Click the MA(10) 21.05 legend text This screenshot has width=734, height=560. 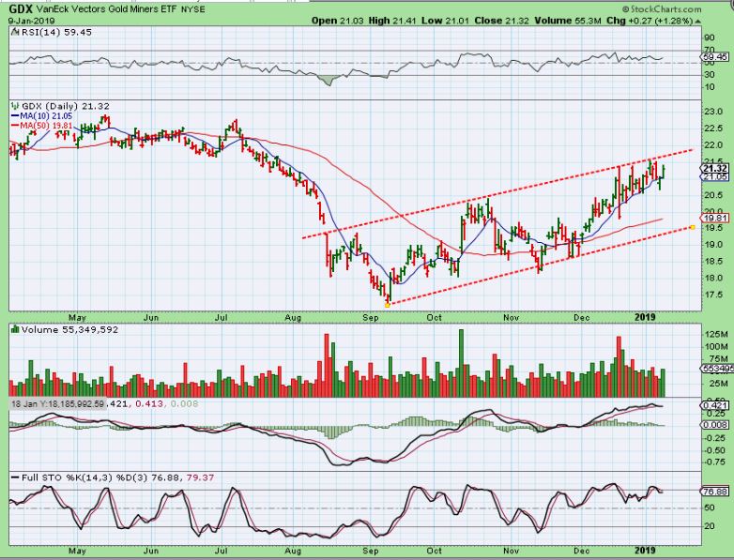46,116
